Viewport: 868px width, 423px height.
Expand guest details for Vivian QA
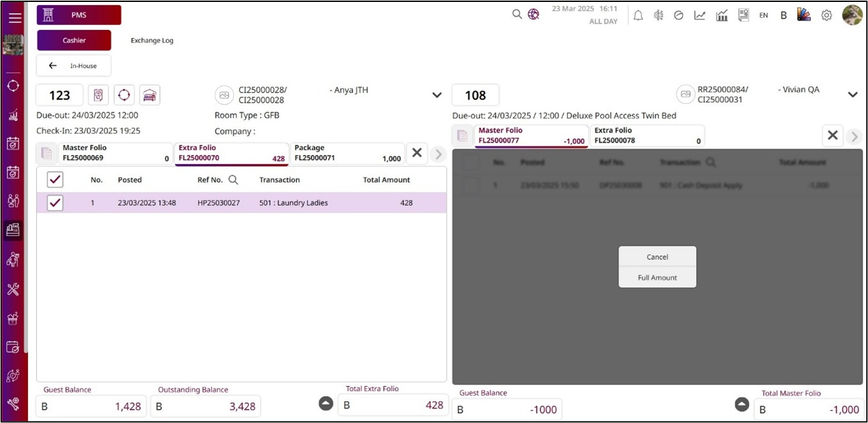pyautogui.click(x=853, y=94)
